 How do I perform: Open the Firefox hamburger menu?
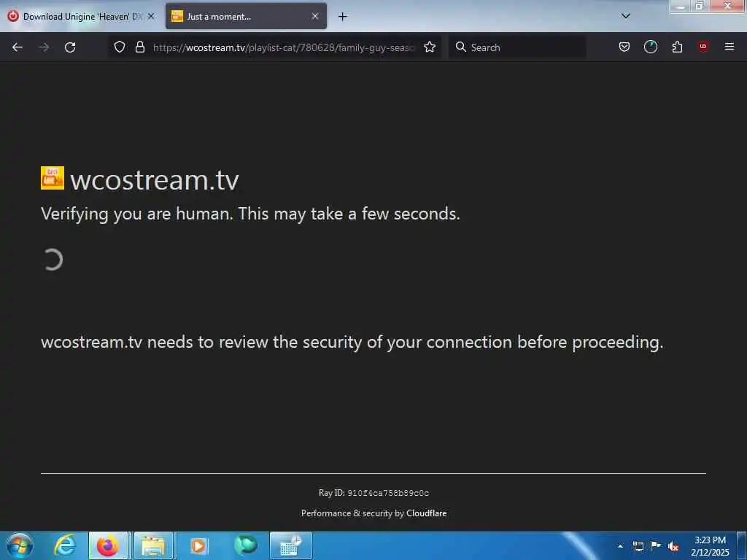(x=729, y=47)
